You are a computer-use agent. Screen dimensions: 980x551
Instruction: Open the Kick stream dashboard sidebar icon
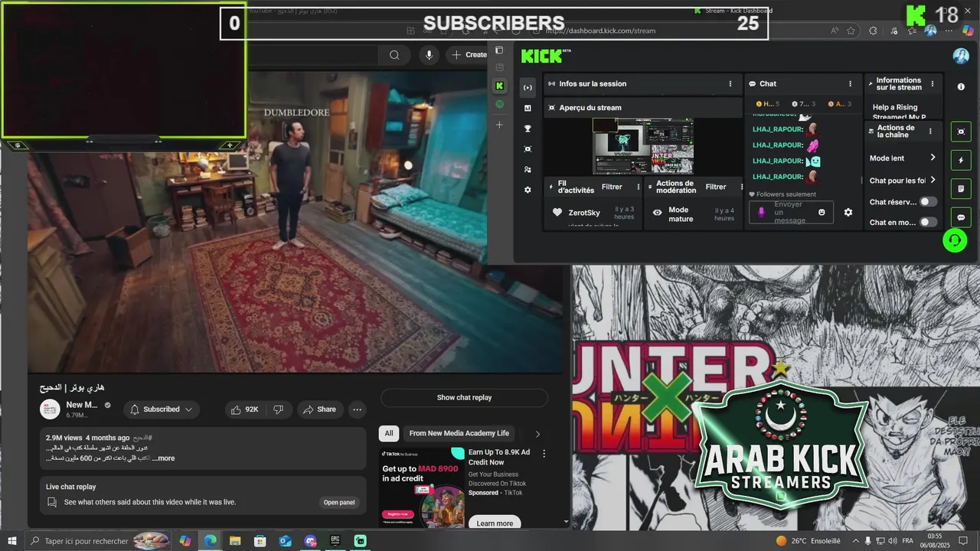[528, 87]
